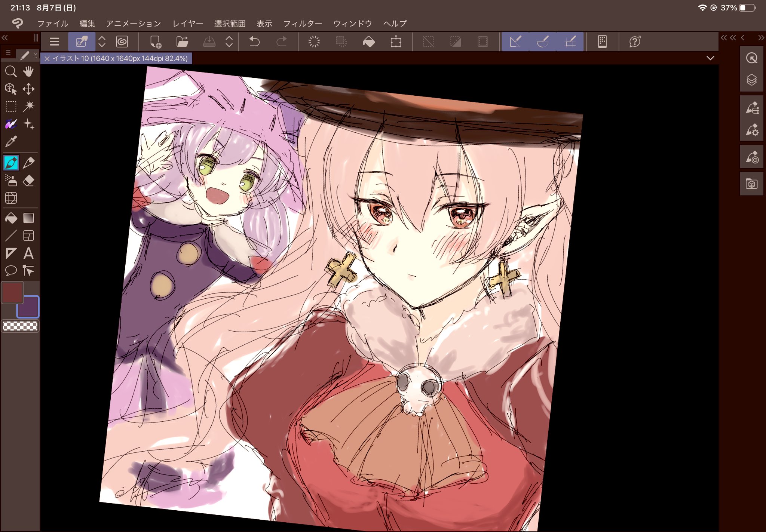Open the Quick Access panel on right dock
The width and height of the screenshot is (766, 532).
tap(751, 58)
